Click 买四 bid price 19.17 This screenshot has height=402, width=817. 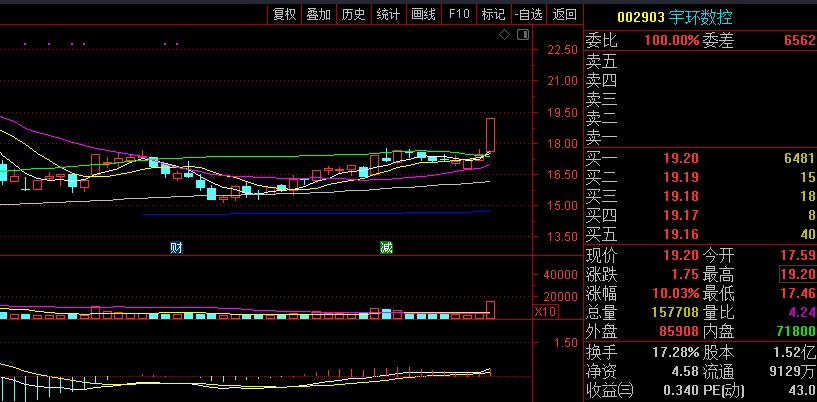click(680, 215)
